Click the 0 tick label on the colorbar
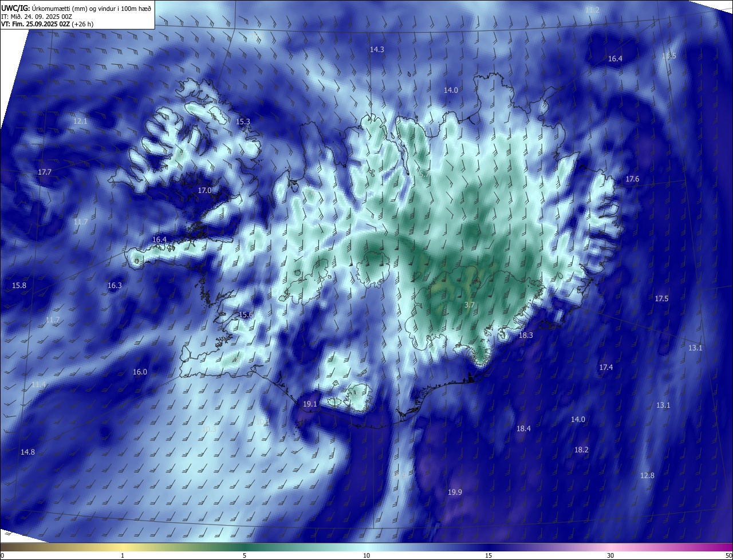The height and width of the screenshot is (560, 733). [x=2, y=555]
